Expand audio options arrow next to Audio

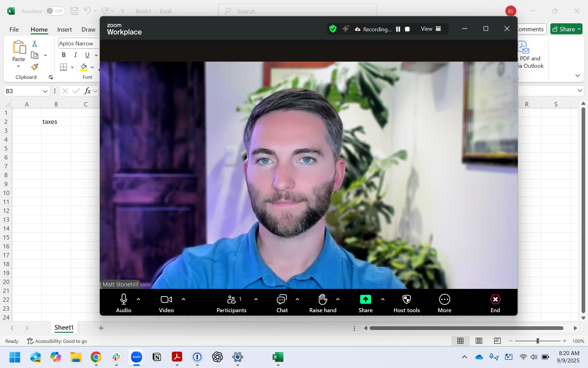(x=138, y=299)
